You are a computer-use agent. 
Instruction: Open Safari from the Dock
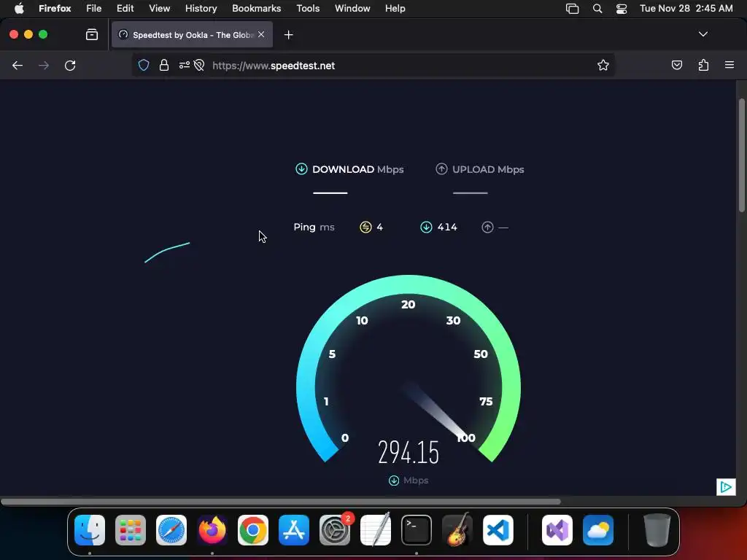171,530
